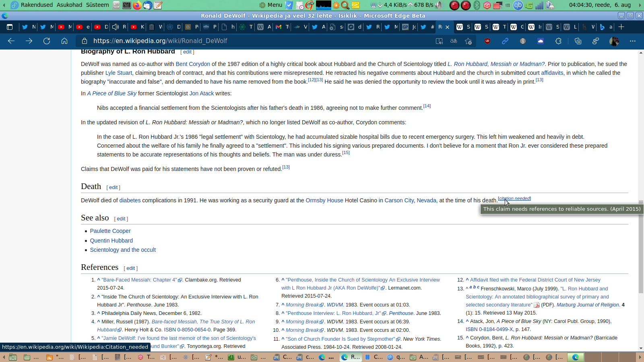
Task: Reload the Ronald DeWolf page
Action: pos(47,41)
